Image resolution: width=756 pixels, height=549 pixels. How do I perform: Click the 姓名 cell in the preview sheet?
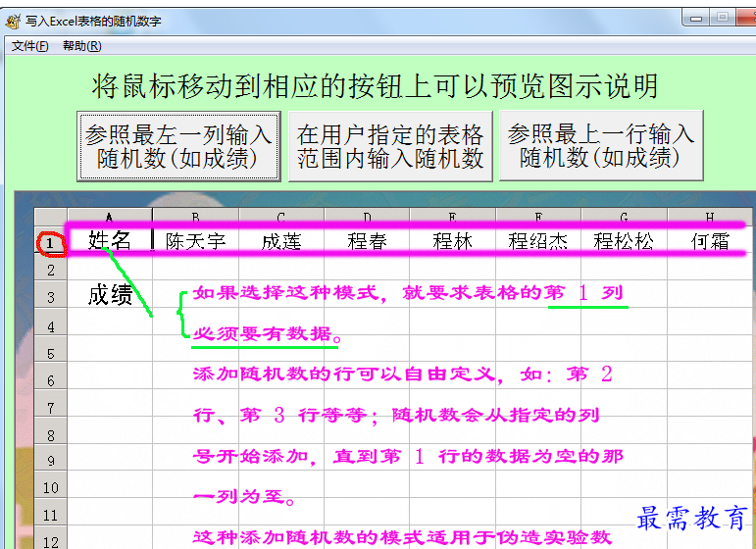[110, 239]
